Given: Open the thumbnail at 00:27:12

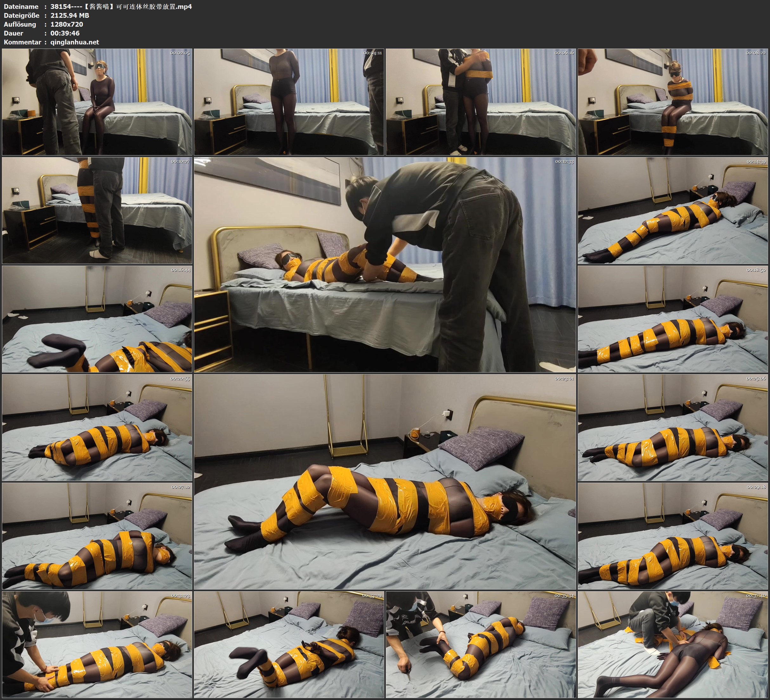Looking at the screenshot, I should (x=97, y=536).
